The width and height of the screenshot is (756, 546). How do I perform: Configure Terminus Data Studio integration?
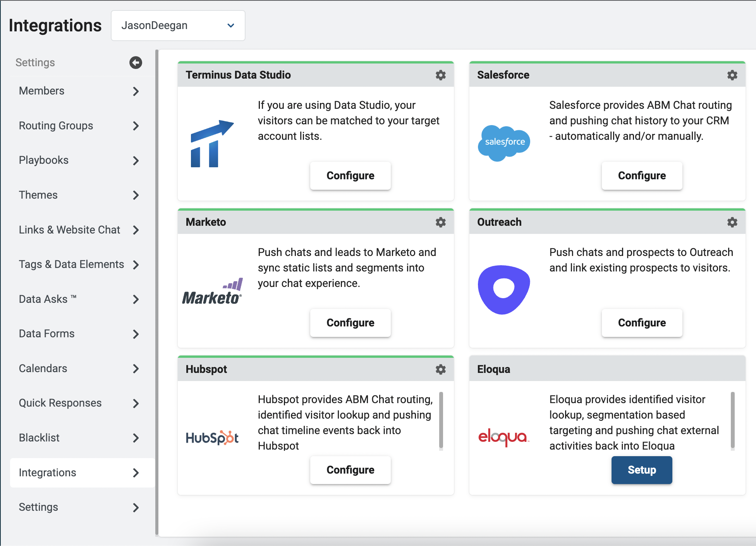point(350,176)
